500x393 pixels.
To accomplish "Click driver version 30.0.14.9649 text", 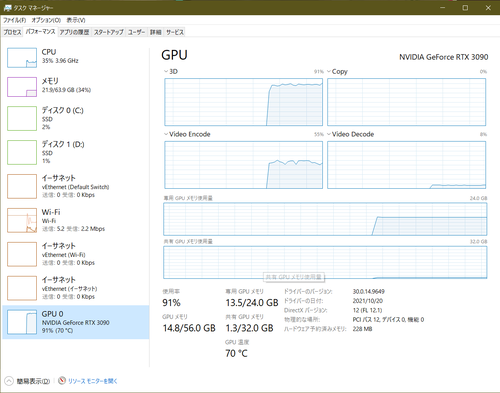I will click(369, 291).
